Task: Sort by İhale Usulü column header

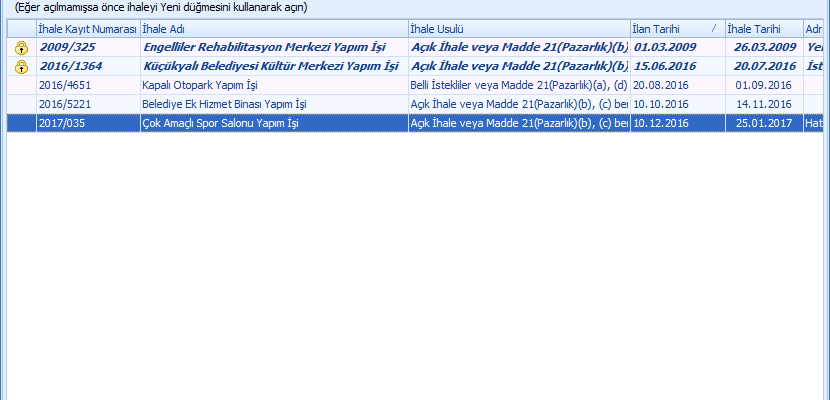Action: pyautogui.click(x=517, y=28)
